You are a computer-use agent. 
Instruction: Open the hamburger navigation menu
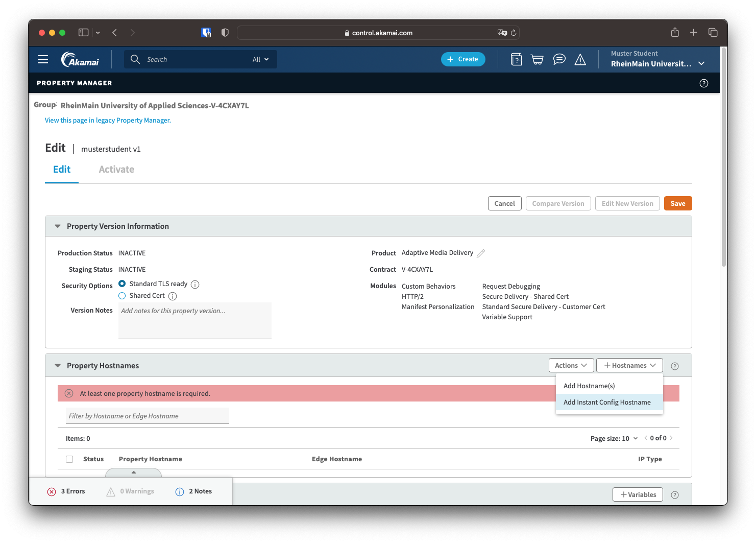(43, 59)
